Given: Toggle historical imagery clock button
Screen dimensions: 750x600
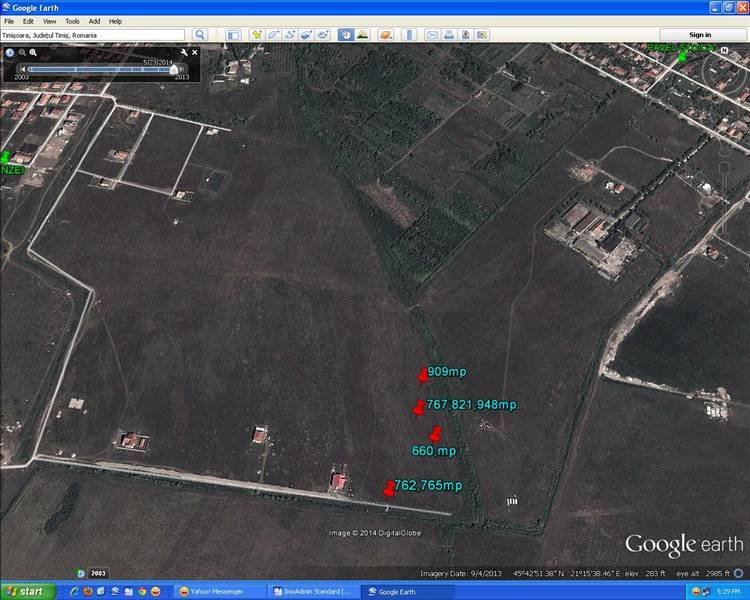Looking at the screenshot, I should tap(345, 35).
